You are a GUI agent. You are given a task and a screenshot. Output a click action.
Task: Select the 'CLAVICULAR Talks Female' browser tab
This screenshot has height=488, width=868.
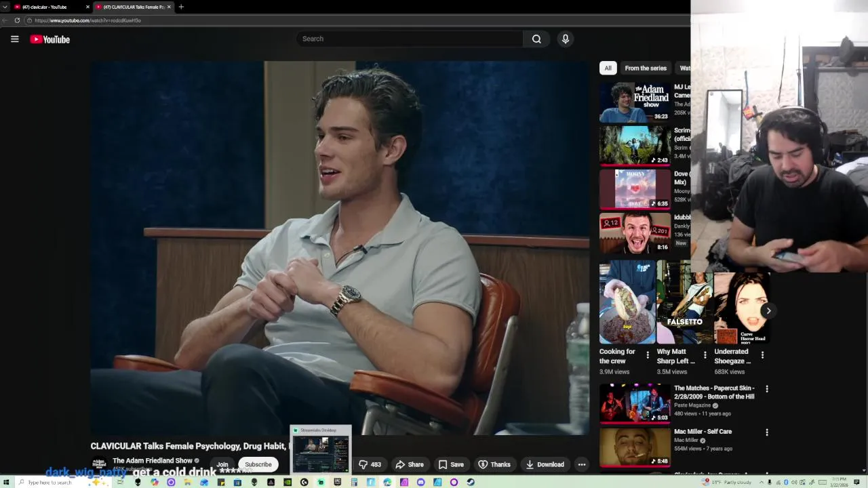point(133,7)
